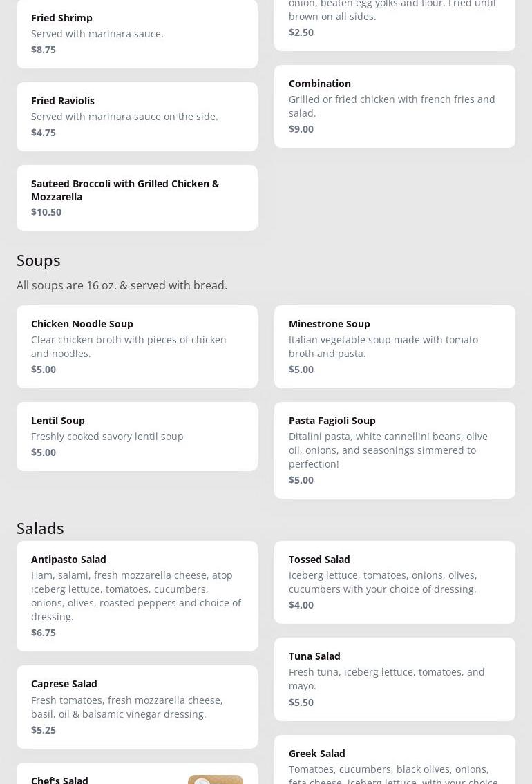
Task: Click the Chef's Salad title
Action: pyautogui.click(x=60, y=779)
